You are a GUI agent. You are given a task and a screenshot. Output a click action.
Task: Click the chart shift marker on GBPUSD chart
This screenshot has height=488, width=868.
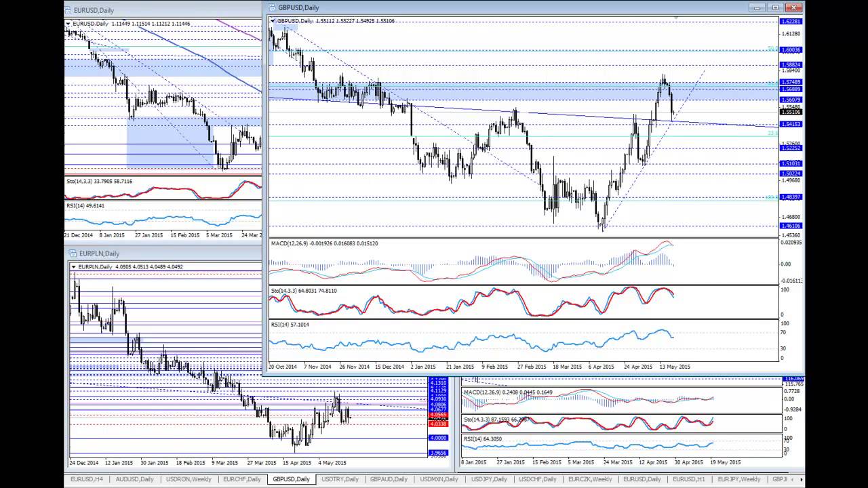click(675, 16)
